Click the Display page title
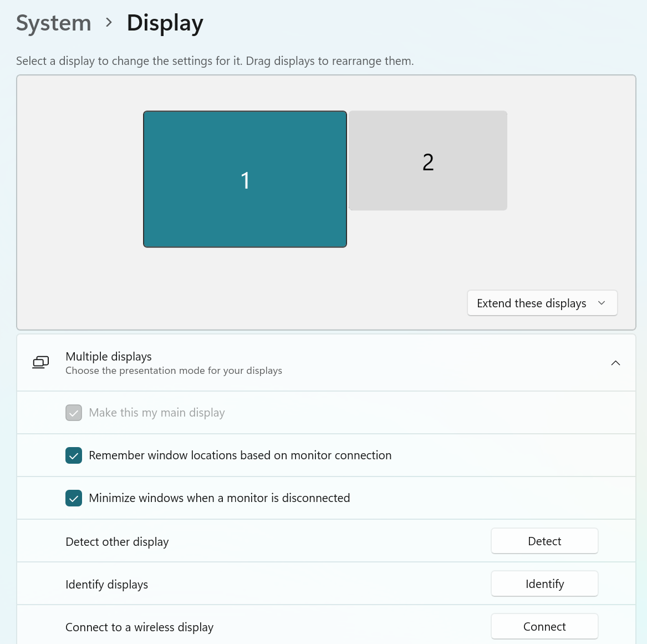The width and height of the screenshot is (647, 644). click(x=165, y=23)
